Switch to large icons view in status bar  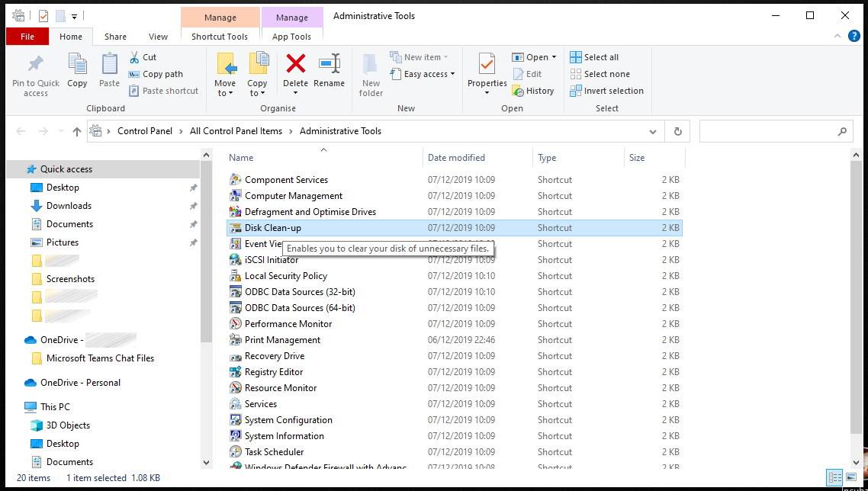pos(852,478)
